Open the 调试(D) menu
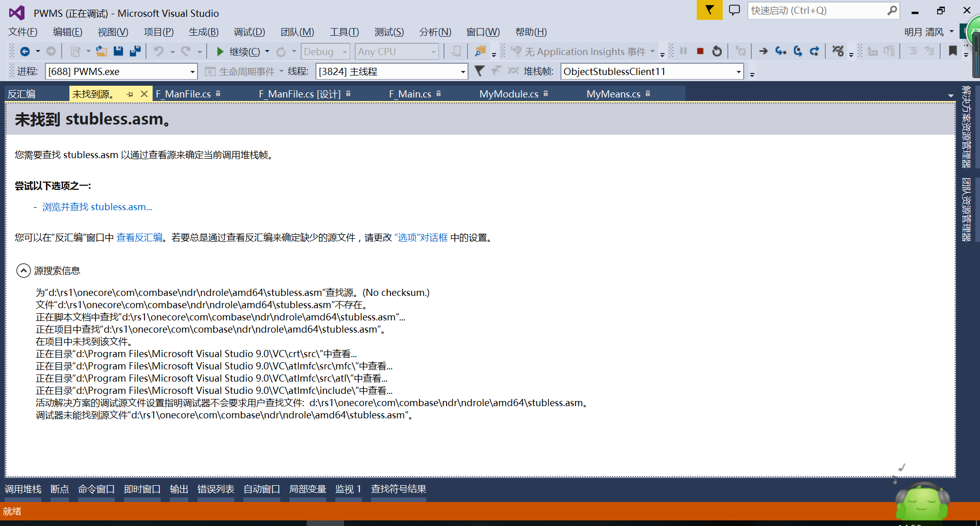This screenshot has height=526, width=980. pyautogui.click(x=250, y=32)
